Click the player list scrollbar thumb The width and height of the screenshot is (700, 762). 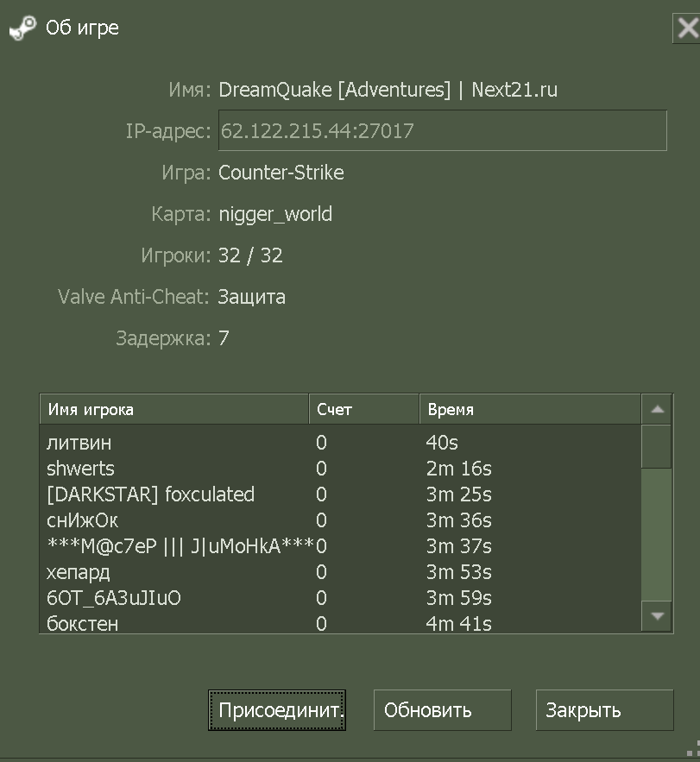[x=656, y=447]
